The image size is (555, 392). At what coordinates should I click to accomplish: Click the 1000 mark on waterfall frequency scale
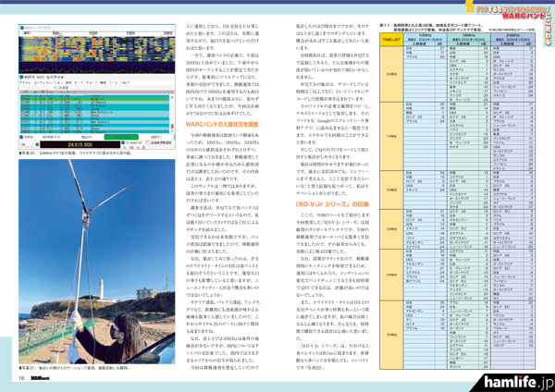click(92, 33)
